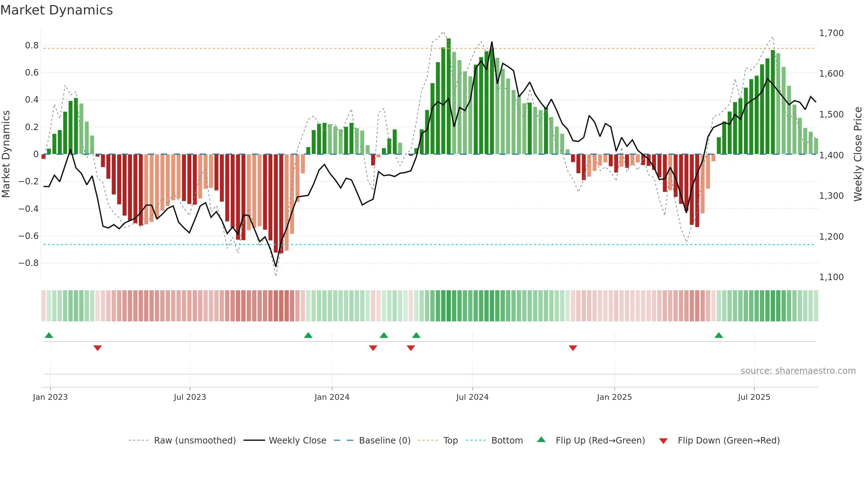Toggle the Flip Up (Red→Green) legend label
This screenshot has width=868, height=488.
tap(600, 440)
